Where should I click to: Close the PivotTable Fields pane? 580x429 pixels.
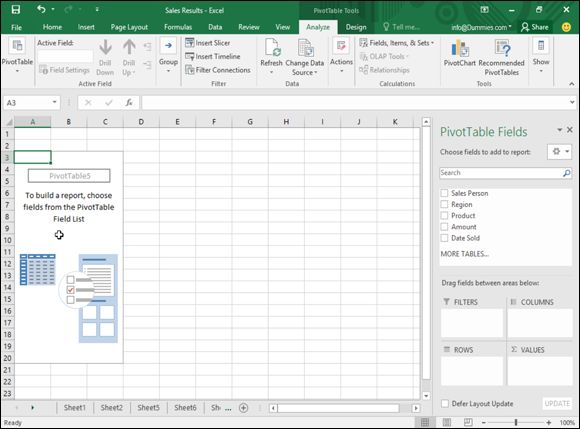coord(570,129)
